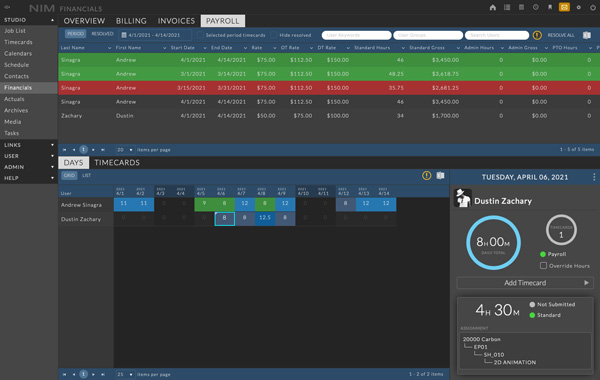Expand the User sidebar section

[x=52, y=156]
